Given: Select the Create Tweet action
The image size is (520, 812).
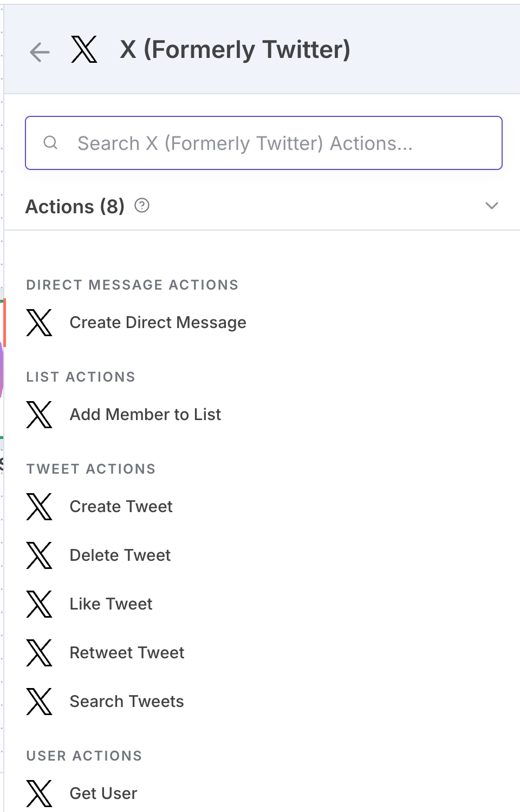Looking at the screenshot, I should [121, 507].
